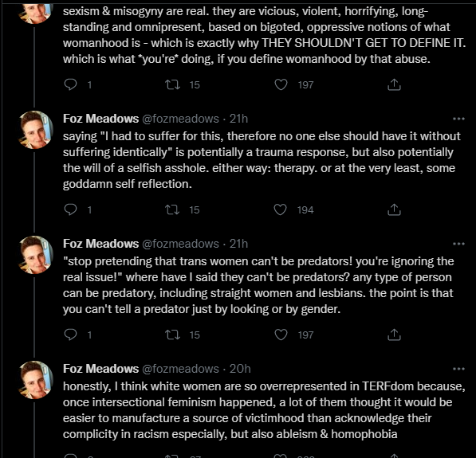Open the 20h timestamp on TERFdom tweet
This screenshot has height=458, width=476.
[x=240, y=369]
